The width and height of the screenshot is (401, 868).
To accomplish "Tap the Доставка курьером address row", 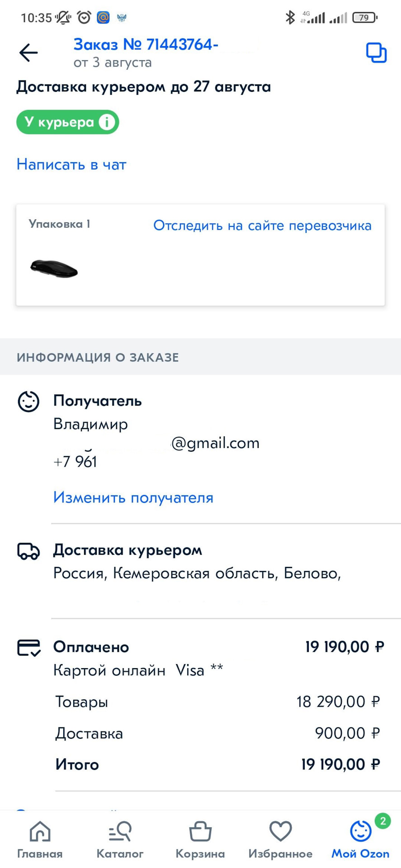I will coord(197,573).
